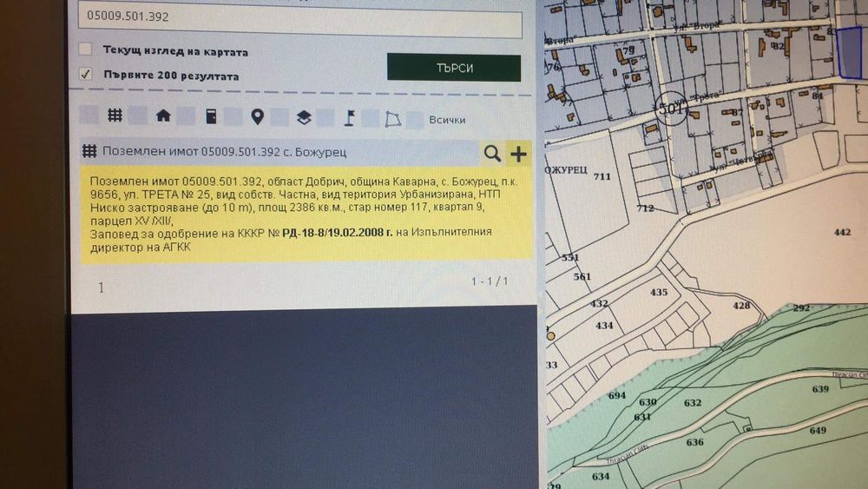
Task: Click the ТЪРСИ search button
Action: [x=454, y=68]
